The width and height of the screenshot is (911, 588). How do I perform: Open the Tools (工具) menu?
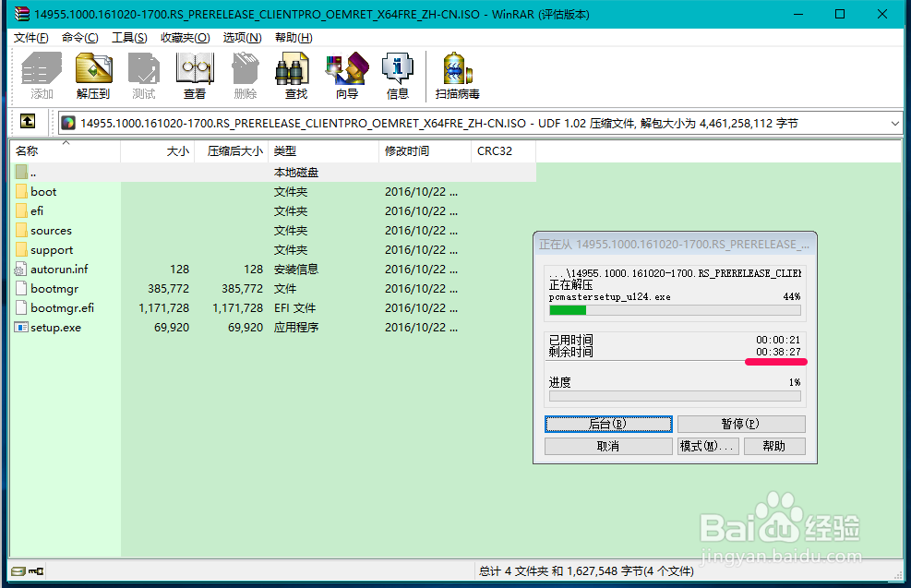click(129, 38)
